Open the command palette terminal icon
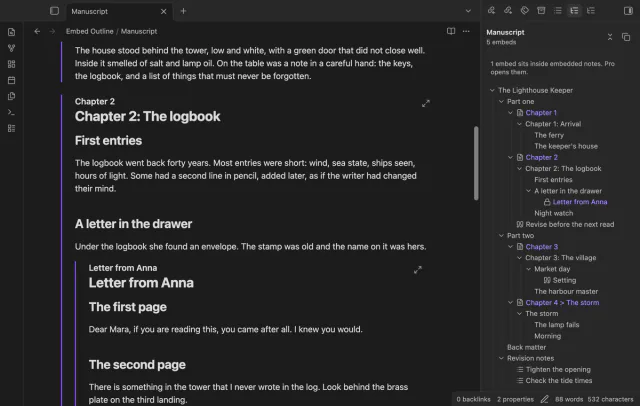The width and height of the screenshot is (640, 406). (11, 112)
